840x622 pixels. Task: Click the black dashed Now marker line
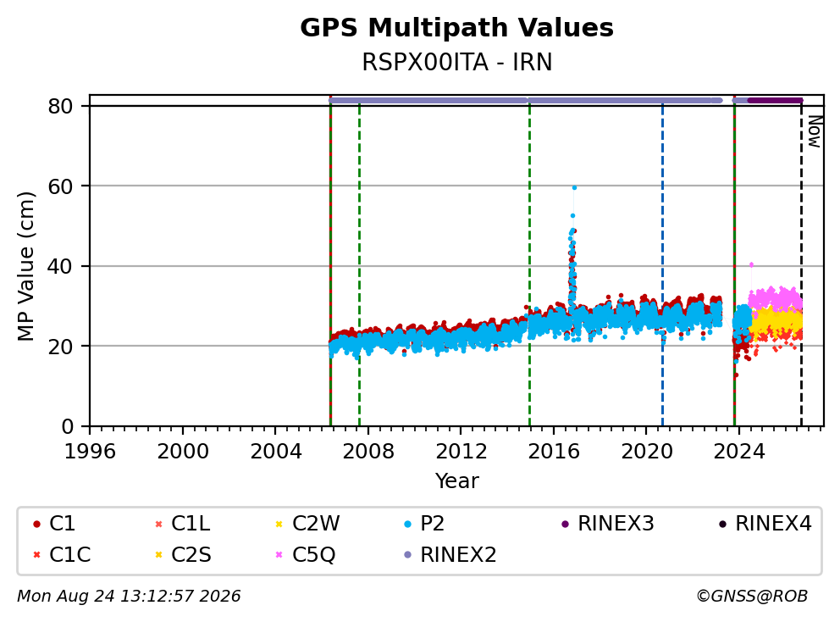click(801, 263)
